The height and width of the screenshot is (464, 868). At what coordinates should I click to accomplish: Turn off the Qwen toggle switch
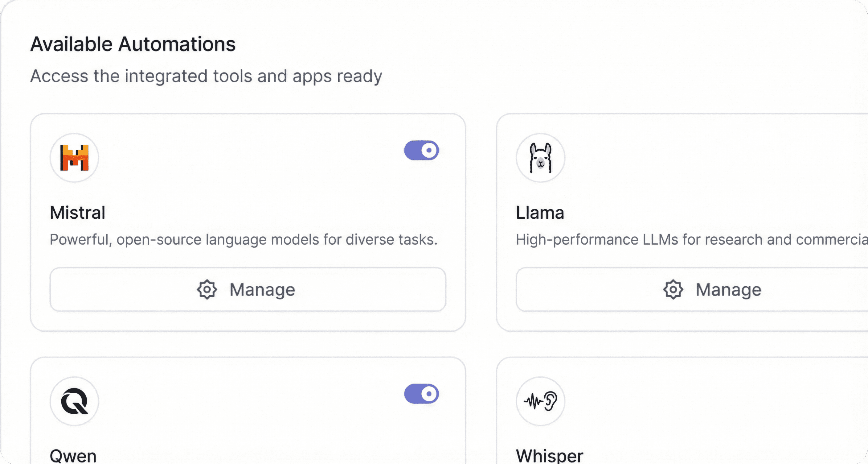[420, 394]
